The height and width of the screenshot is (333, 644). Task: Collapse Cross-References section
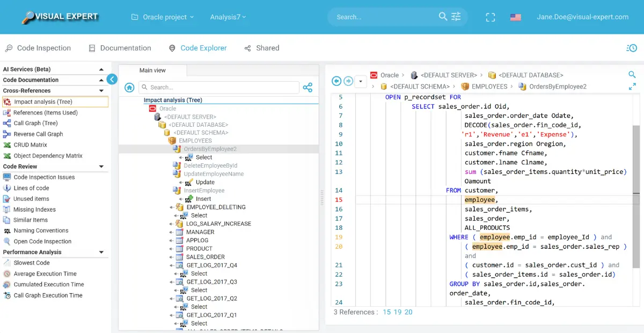(x=54, y=91)
